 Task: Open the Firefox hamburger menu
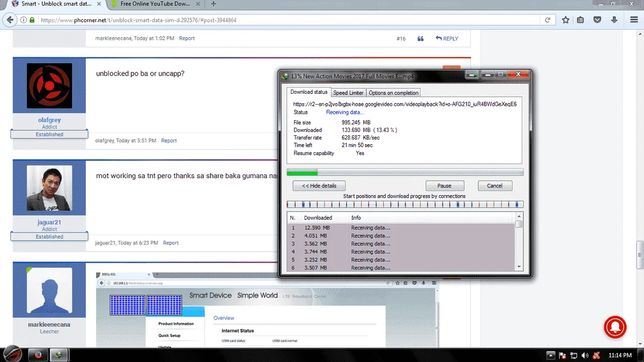[x=634, y=20]
